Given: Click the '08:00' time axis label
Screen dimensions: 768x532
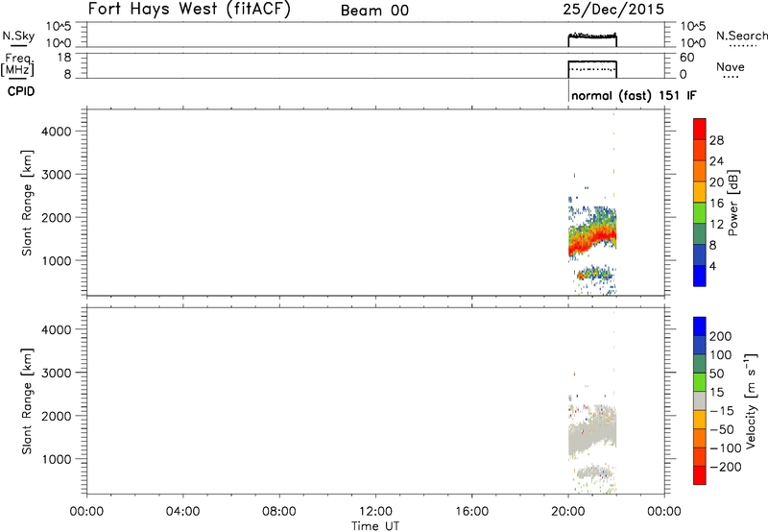Looking at the screenshot, I should click(x=279, y=512).
